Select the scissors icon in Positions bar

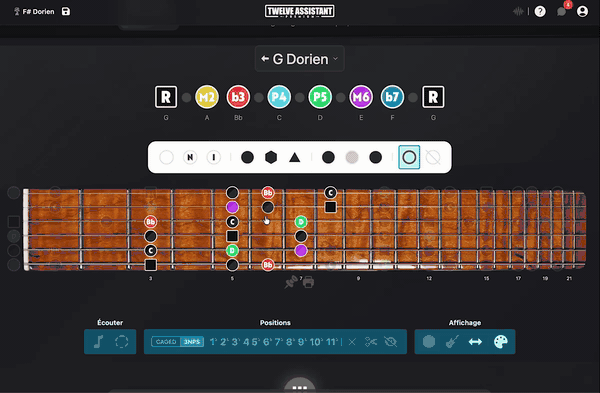371,342
